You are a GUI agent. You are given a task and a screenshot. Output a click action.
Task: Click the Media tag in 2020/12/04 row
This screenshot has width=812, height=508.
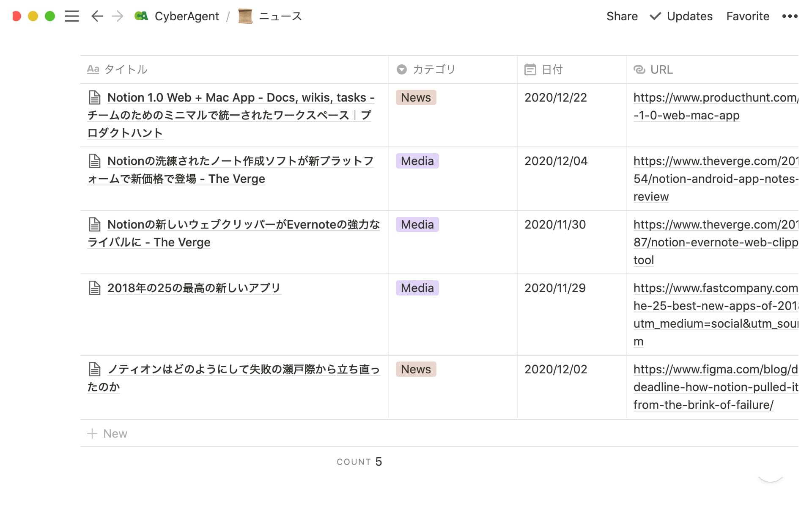pyautogui.click(x=417, y=161)
